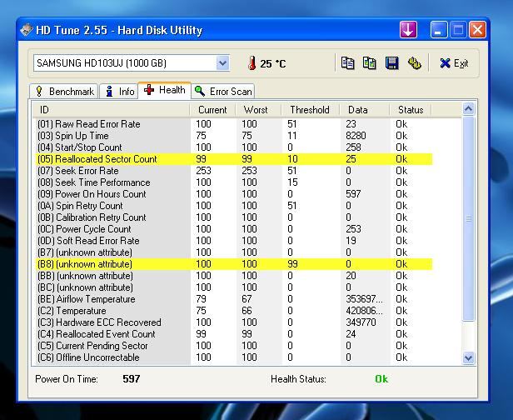Viewport: 513px width, 420px height.
Task: Minimize the HD Tune window
Action: click(x=438, y=30)
